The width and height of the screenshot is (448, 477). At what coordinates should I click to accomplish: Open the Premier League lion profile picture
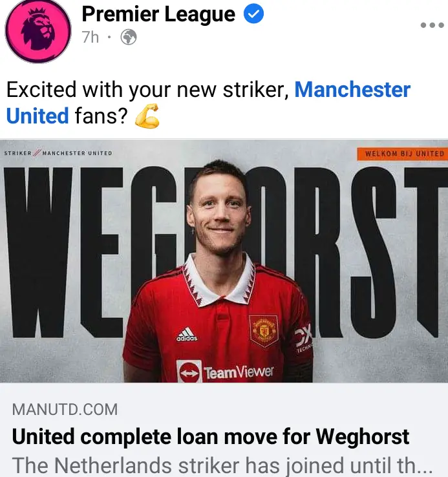pyautogui.click(x=38, y=30)
